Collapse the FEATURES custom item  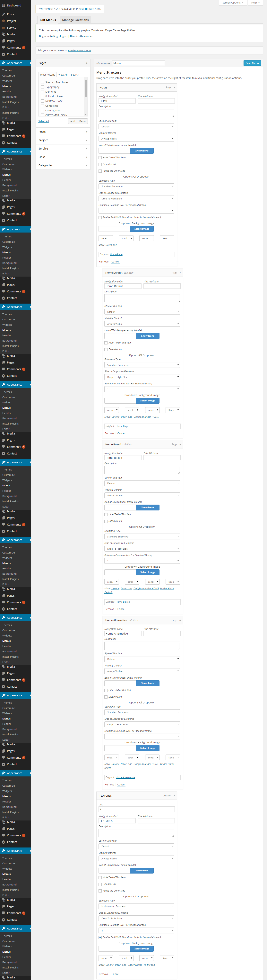[x=174, y=796]
